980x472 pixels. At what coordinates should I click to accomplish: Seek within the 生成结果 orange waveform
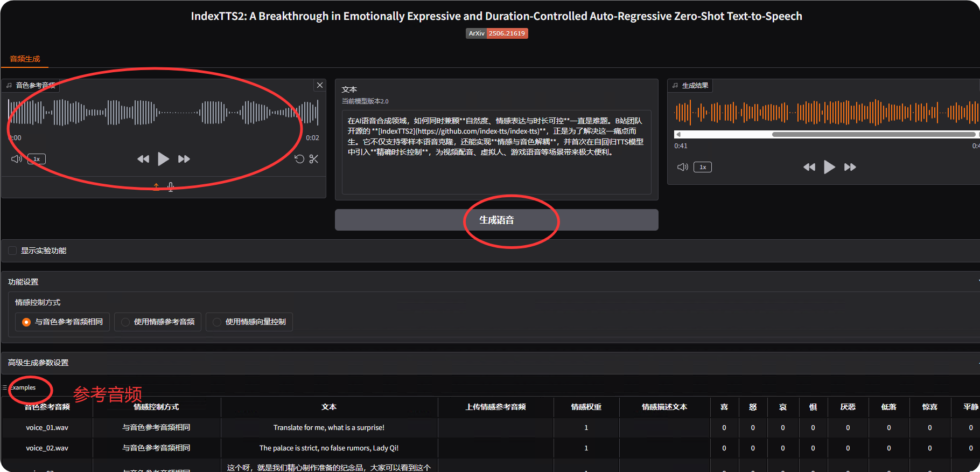coord(827,113)
